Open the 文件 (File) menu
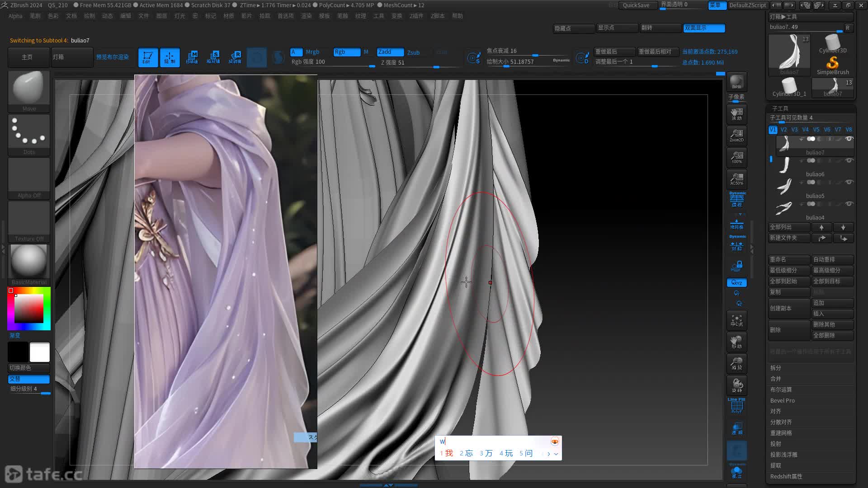This screenshot has width=868, height=488. pyautogui.click(x=144, y=16)
